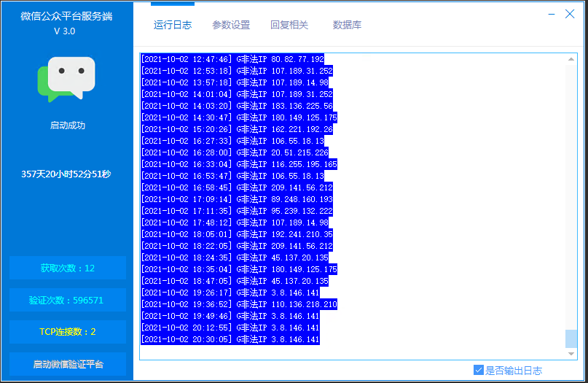Select log row timestamped 16:27:33
The width and height of the screenshot is (588, 383).
tap(232, 140)
